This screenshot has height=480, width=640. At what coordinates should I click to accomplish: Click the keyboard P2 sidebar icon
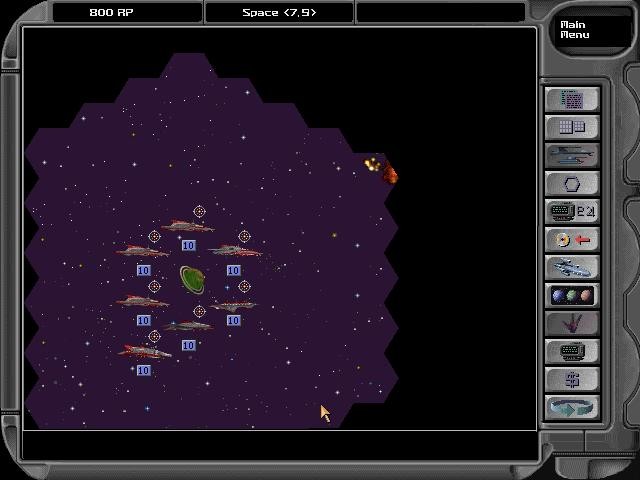[572, 212]
